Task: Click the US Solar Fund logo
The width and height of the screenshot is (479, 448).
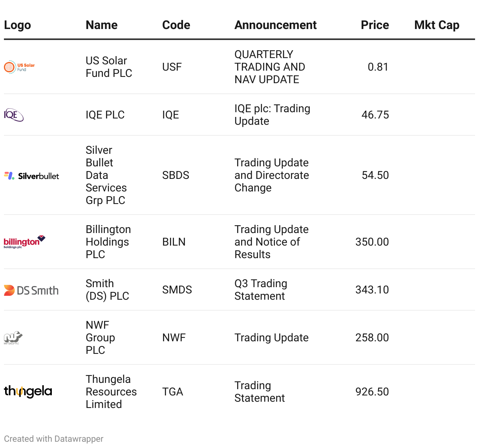Action: click(x=19, y=67)
